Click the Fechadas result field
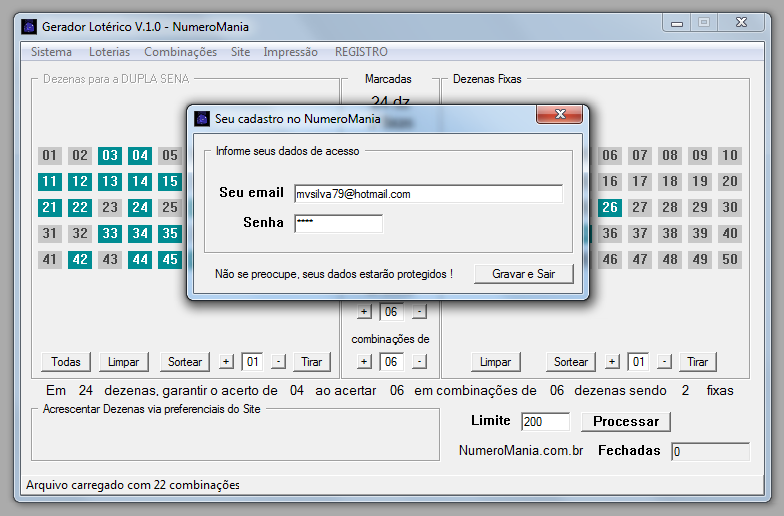The image size is (784, 516). pyautogui.click(x=710, y=452)
